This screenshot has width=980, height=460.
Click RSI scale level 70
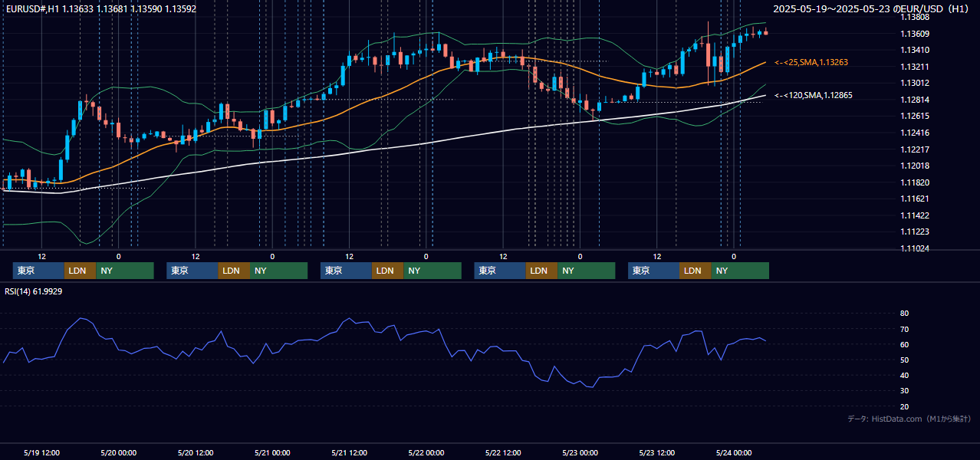click(904, 329)
